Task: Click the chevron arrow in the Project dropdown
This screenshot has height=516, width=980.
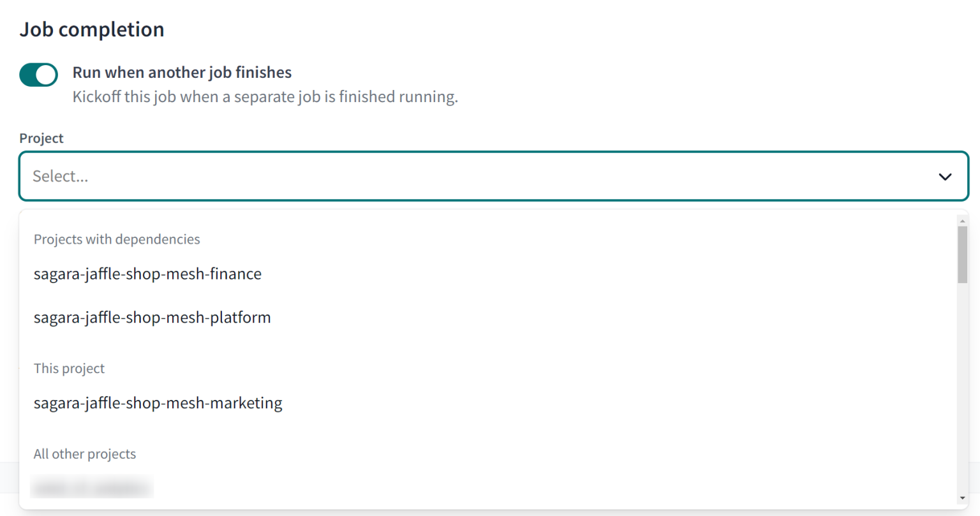Action: click(945, 177)
